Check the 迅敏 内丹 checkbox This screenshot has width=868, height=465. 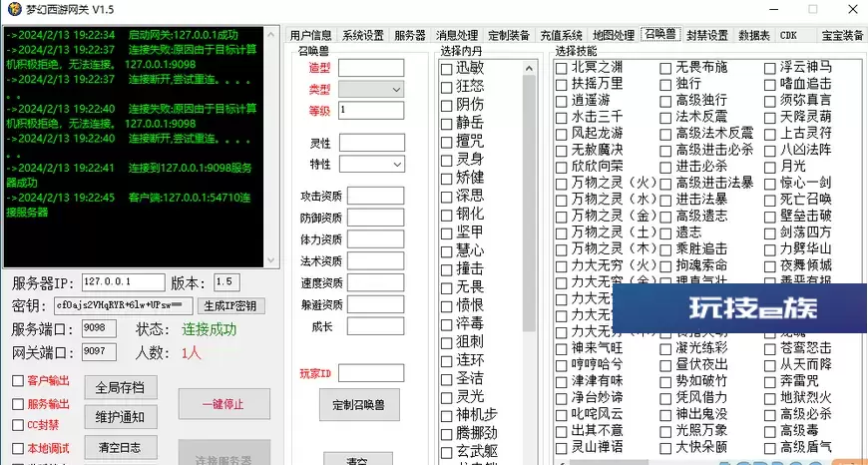pos(446,69)
